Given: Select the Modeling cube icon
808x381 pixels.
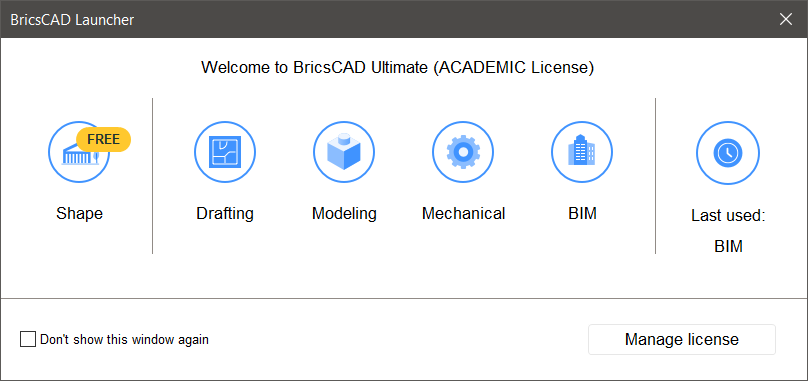Looking at the screenshot, I should 344,152.
